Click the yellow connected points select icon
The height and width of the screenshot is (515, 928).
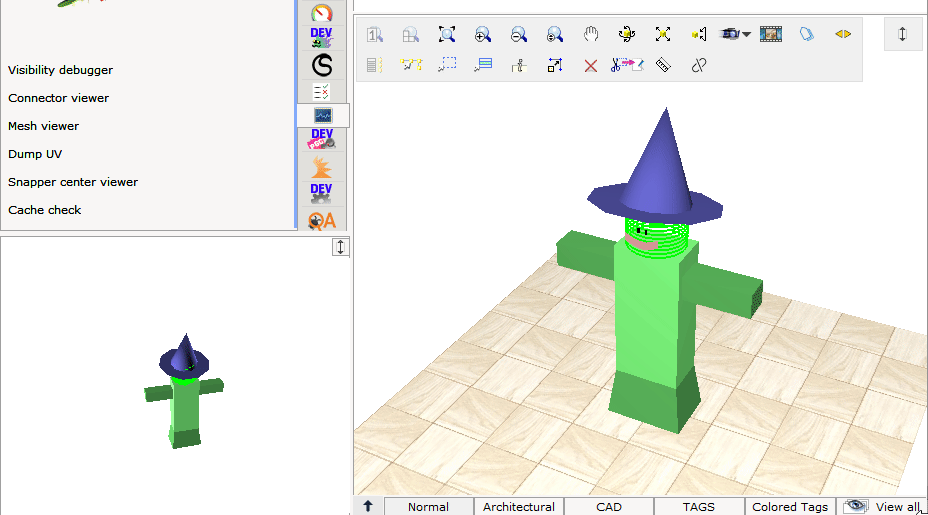click(x=411, y=65)
